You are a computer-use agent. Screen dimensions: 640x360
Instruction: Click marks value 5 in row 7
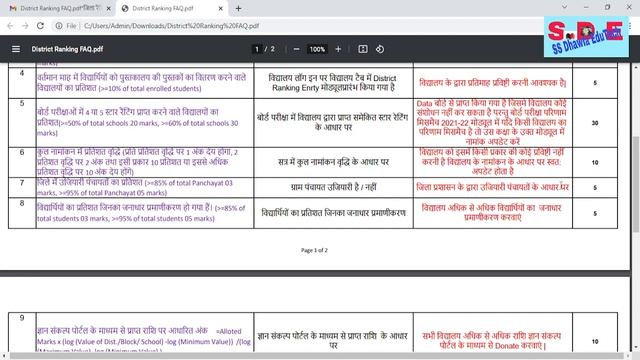(x=595, y=188)
